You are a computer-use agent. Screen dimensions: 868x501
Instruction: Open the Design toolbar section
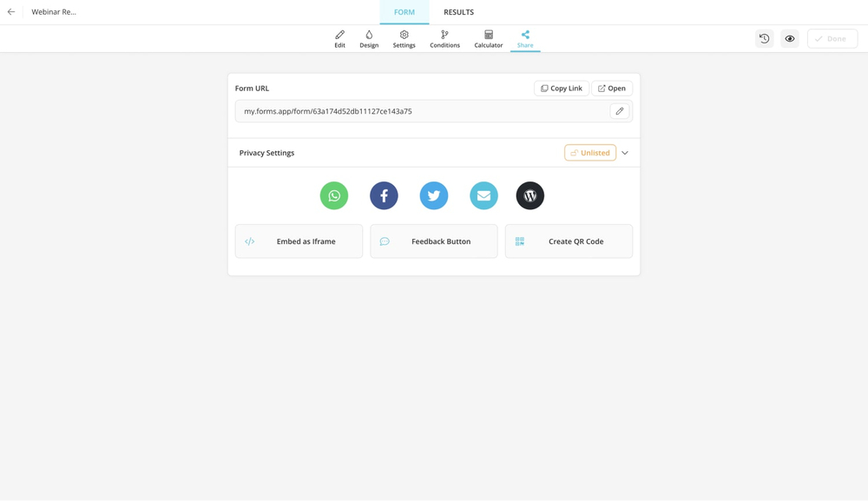coord(369,39)
